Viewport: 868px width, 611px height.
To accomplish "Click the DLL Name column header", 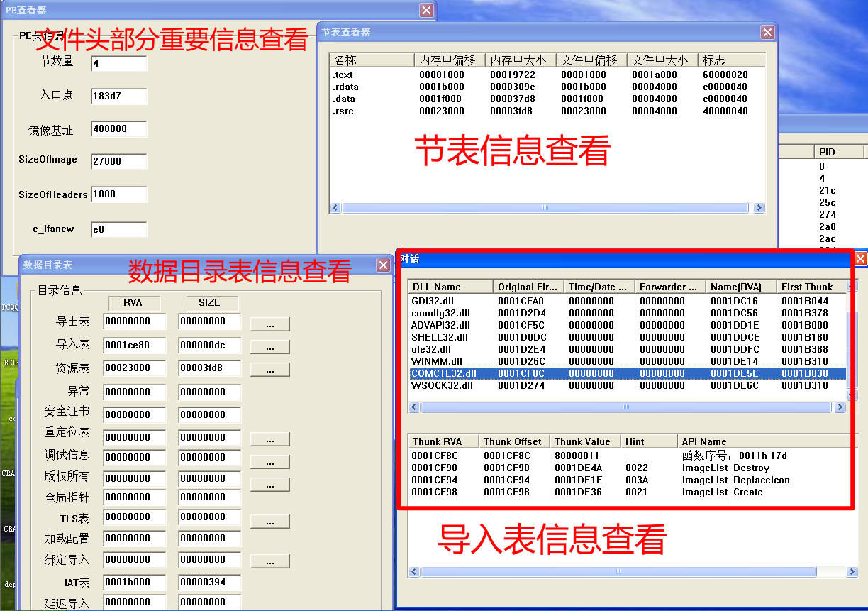I will pos(440,287).
